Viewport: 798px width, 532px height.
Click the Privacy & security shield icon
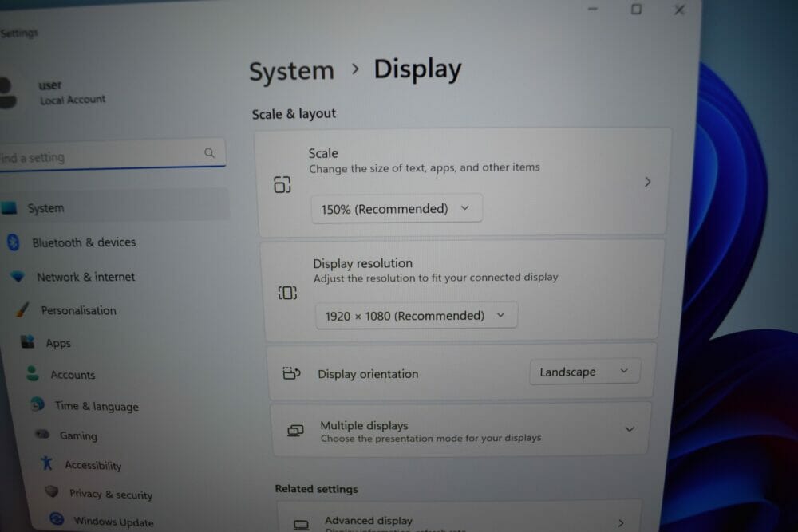(x=51, y=491)
